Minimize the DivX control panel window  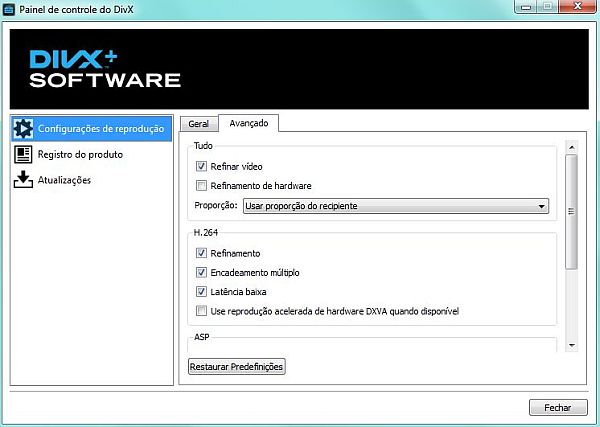pyautogui.click(x=526, y=7)
